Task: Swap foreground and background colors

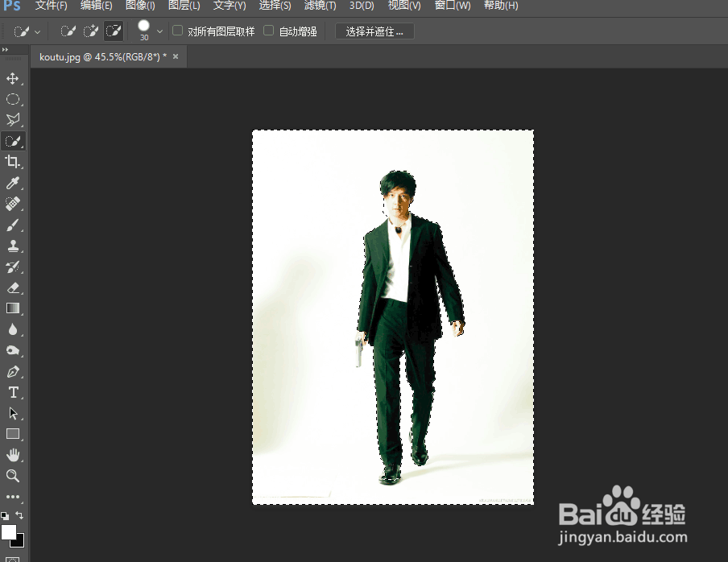Action: (19, 514)
